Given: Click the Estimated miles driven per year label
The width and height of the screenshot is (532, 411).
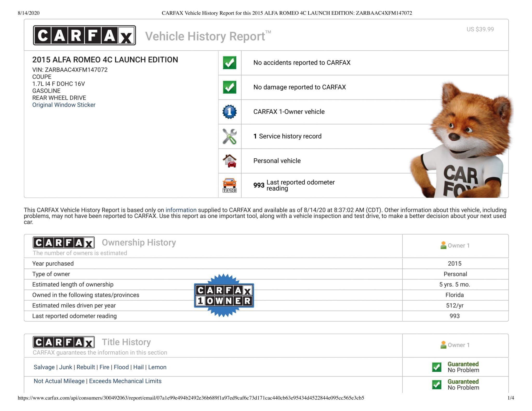Looking at the screenshot, I should point(74,306).
